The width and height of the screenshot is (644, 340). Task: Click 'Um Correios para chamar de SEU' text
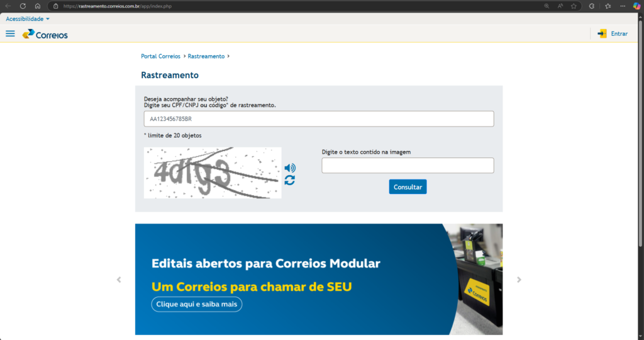tap(252, 286)
